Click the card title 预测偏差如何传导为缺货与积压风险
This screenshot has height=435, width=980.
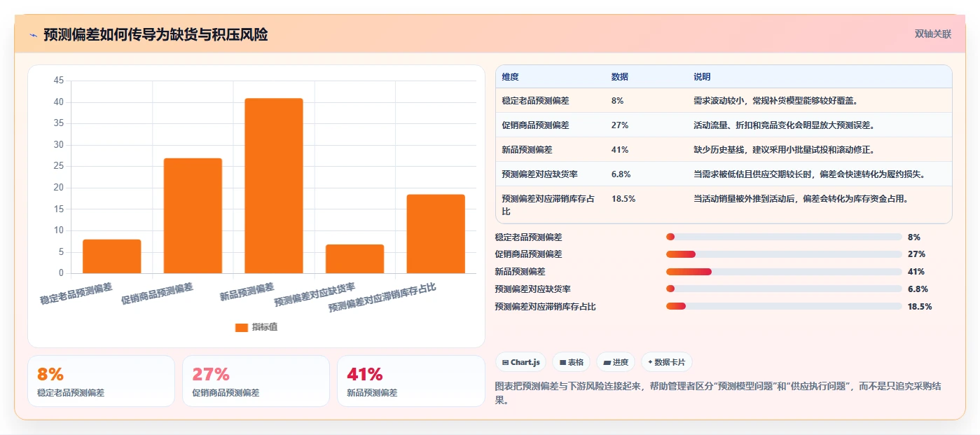tap(156, 34)
